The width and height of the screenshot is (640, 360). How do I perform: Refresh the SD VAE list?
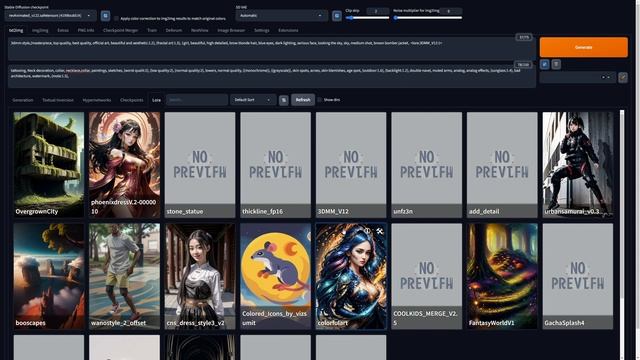(337, 16)
